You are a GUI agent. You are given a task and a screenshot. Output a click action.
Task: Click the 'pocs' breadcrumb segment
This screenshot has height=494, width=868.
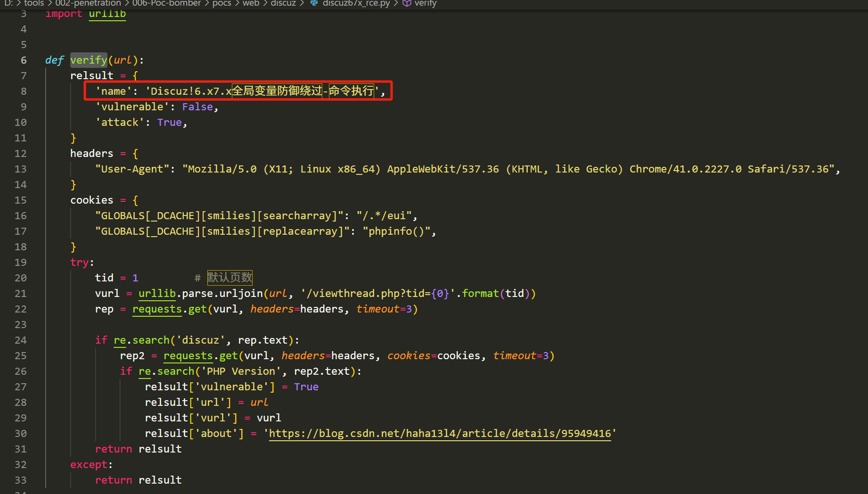pos(221,3)
